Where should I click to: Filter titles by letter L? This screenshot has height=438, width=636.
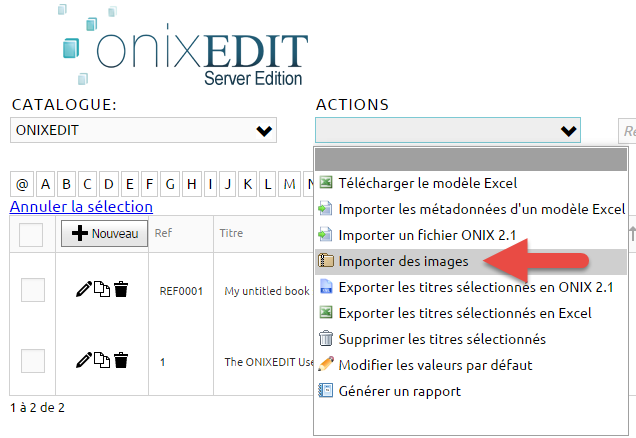click(268, 185)
